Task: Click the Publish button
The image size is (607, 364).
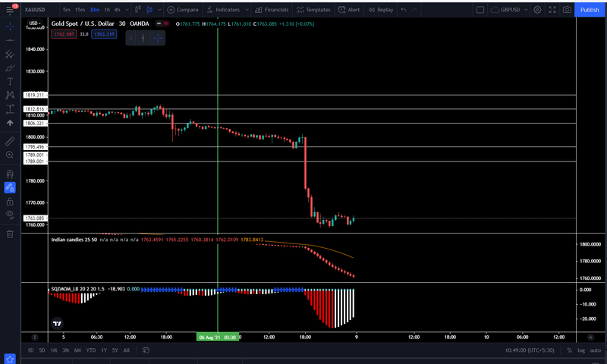Action: (x=590, y=10)
